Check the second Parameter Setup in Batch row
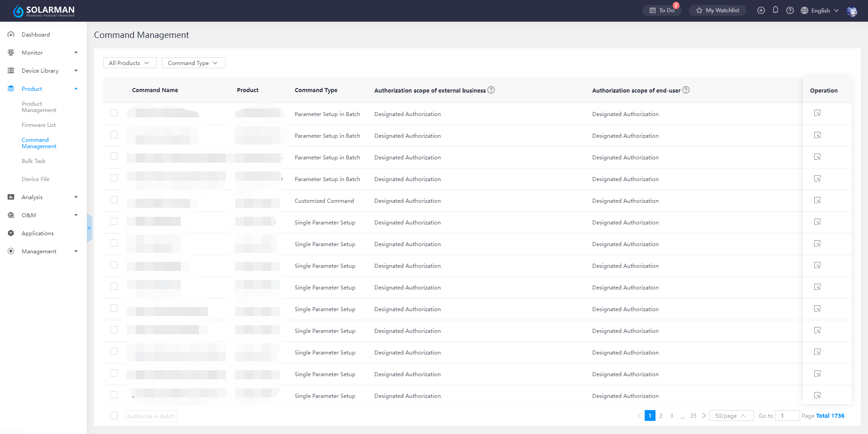Screen dimensions: 868x434 (x=114, y=135)
